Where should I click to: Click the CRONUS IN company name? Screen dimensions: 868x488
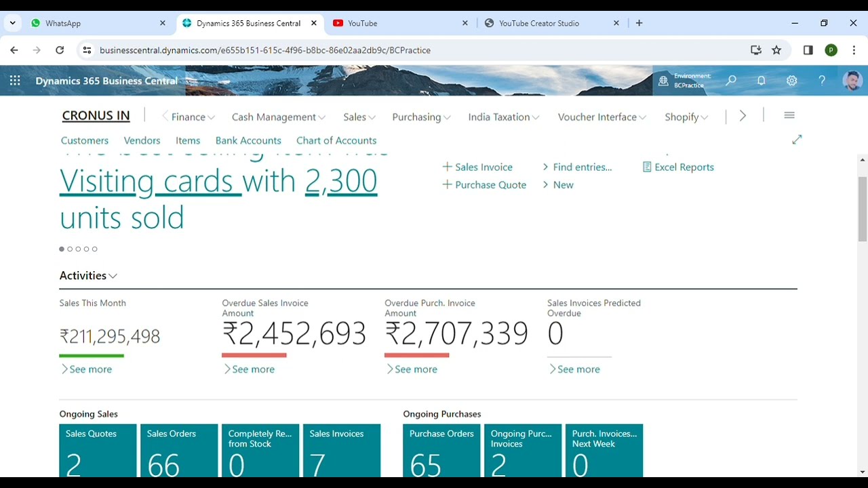coord(96,115)
